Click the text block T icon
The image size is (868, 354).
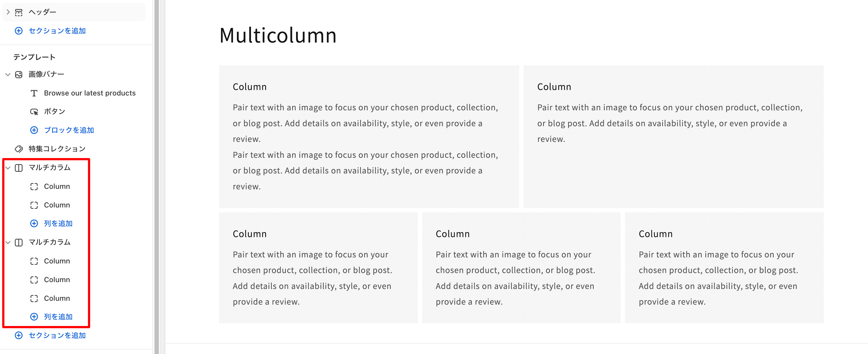34,93
